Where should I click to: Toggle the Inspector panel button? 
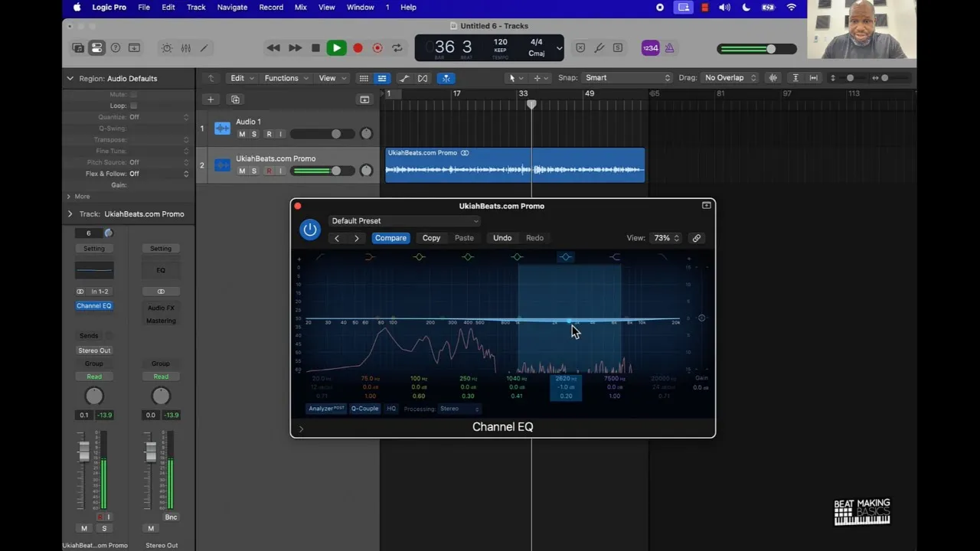pyautogui.click(x=96, y=47)
